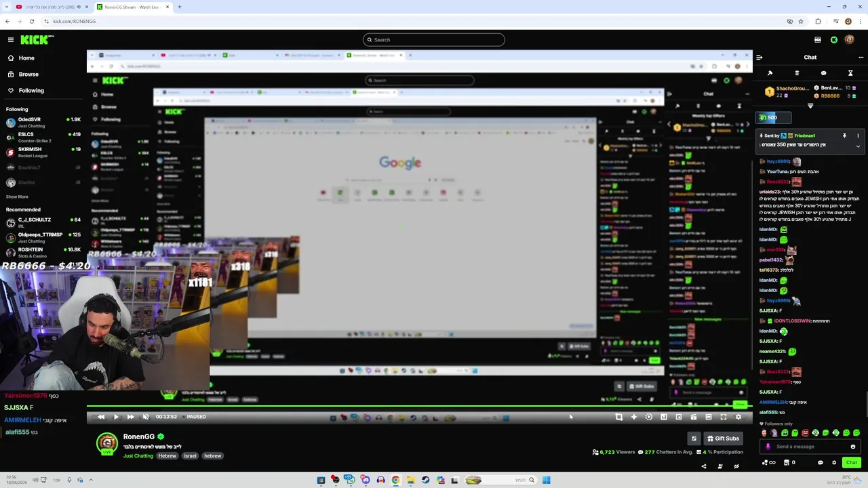Open Oldpeeps_TTRMSP recommended channel

pyautogui.click(x=43, y=237)
